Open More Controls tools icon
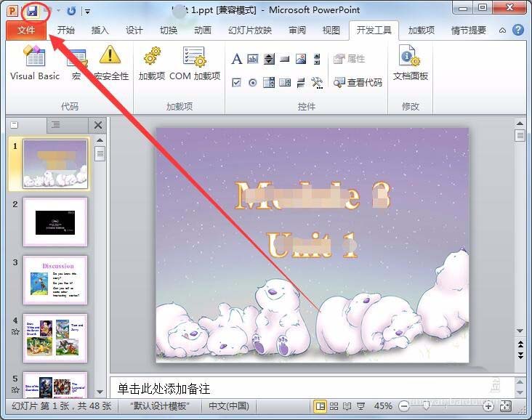The height and width of the screenshot is (420, 532). click(317, 82)
